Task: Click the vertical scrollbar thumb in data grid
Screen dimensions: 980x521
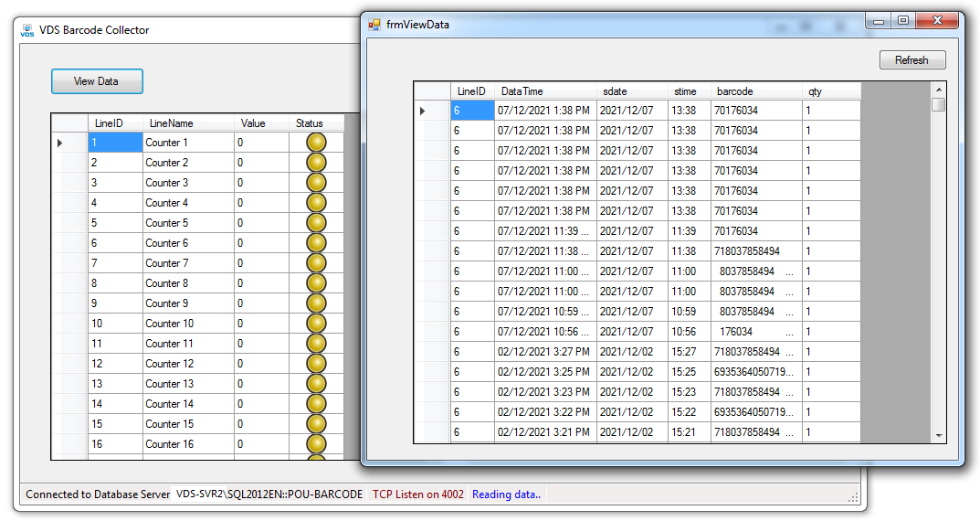Action: (938, 104)
